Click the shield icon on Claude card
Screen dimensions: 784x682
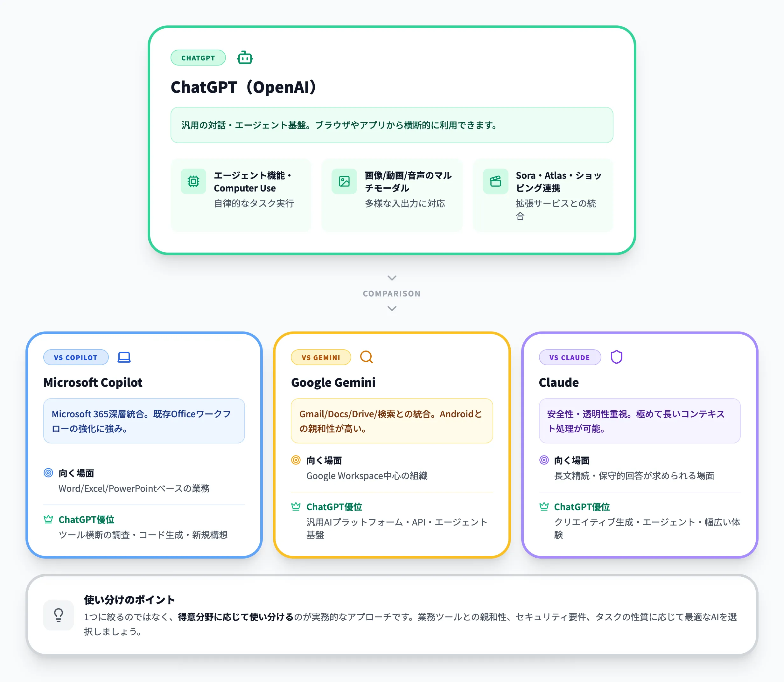[617, 357]
